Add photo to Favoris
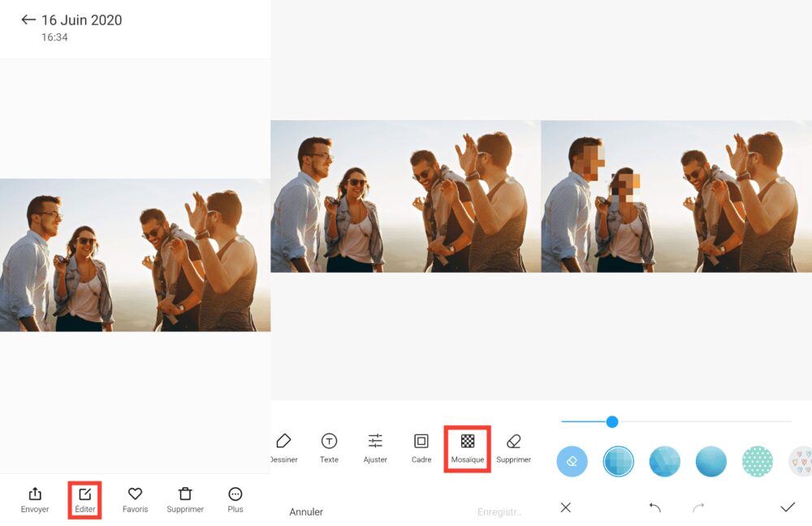The image size is (812, 526). coord(135,498)
